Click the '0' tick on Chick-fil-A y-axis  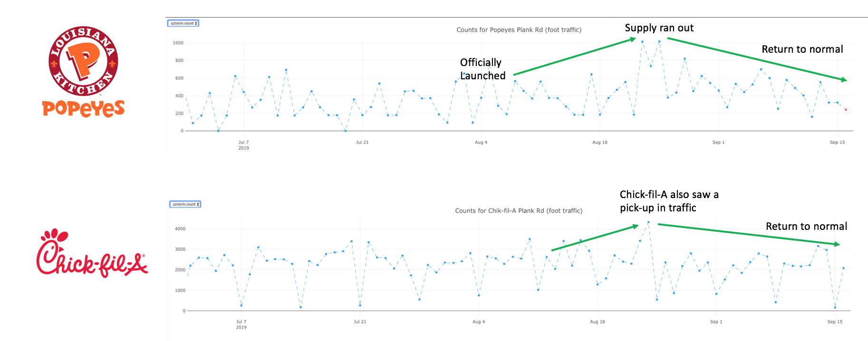coord(184,311)
